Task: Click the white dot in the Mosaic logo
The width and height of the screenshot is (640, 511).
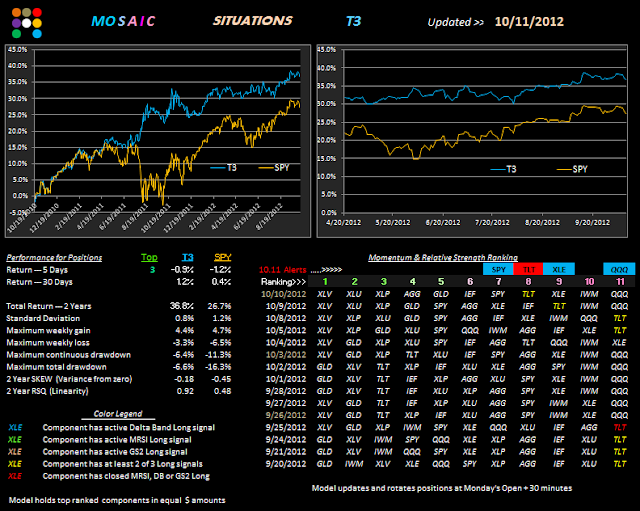Action: (27, 23)
